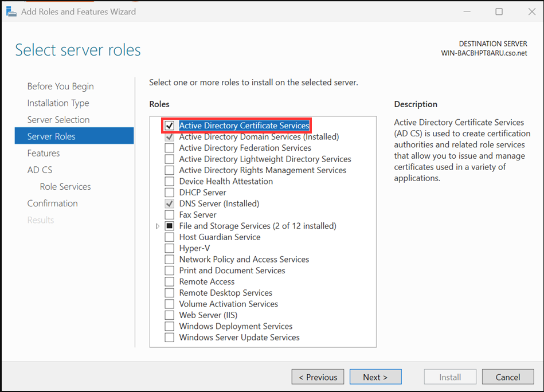The width and height of the screenshot is (544, 392).
Task: Uncheck Active Directory Certificate Services checkbox
Action: [x=169, y=126]
